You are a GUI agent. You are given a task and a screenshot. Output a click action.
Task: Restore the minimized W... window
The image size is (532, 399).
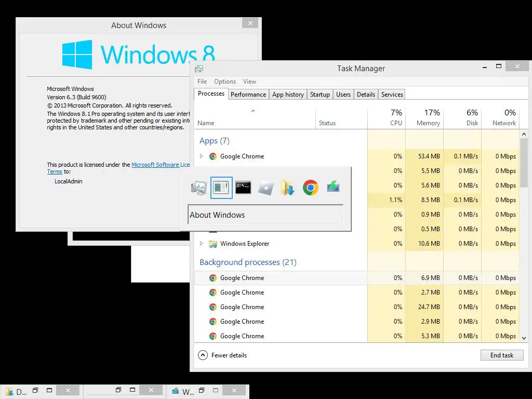pyautogui.click(x=202, y=390)
